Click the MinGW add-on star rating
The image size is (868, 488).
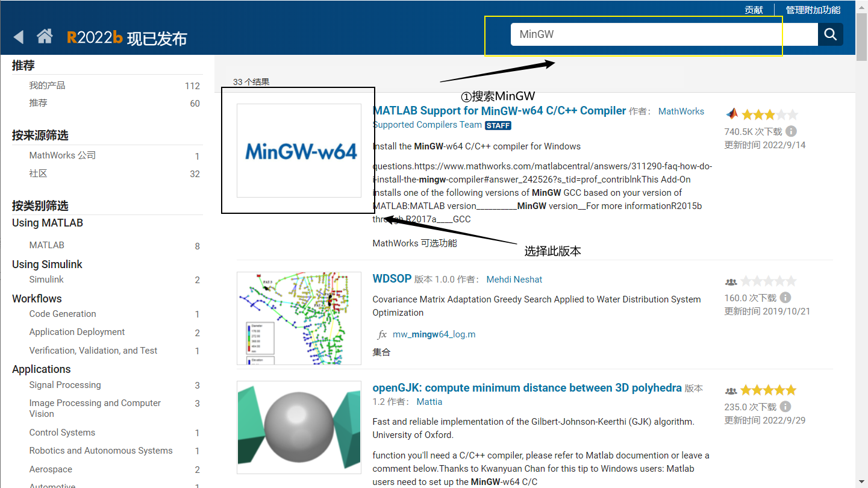tap(770, 114)
